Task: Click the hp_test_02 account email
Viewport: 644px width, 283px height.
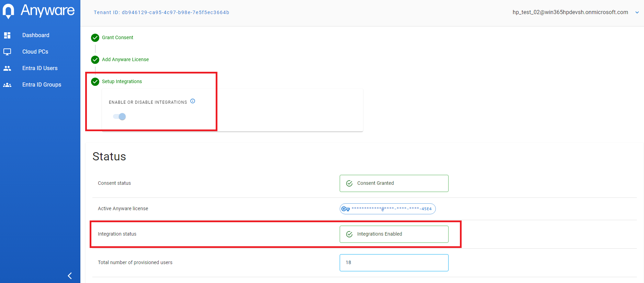Action: (570, 12)
